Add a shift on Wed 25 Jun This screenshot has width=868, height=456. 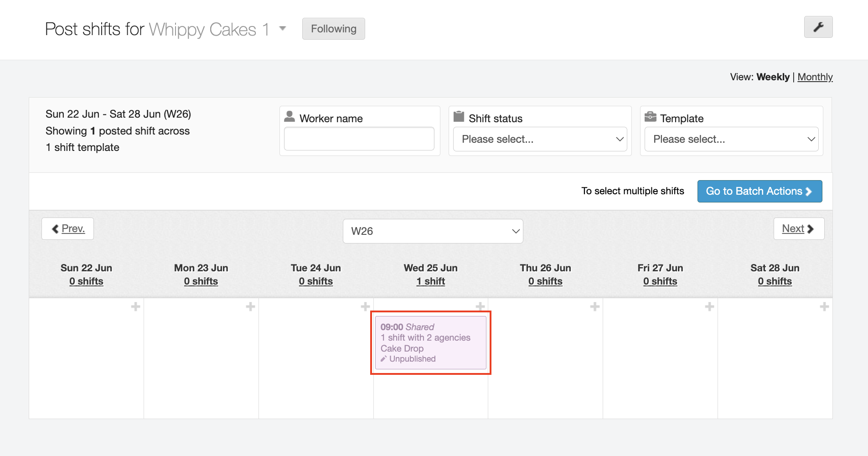click(480, 306)
